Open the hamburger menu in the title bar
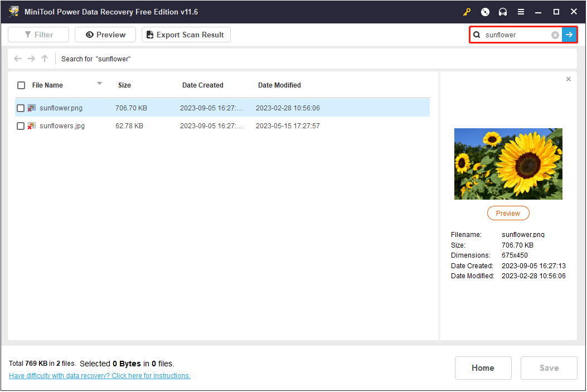This screenshot has width=587, height=392. (520, 11)
